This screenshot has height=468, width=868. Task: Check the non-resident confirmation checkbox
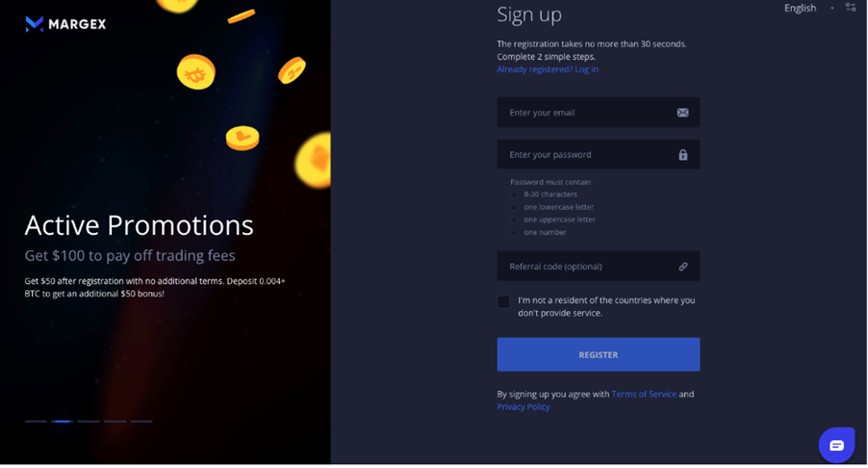pyautogui.click(x=503, y=302)
